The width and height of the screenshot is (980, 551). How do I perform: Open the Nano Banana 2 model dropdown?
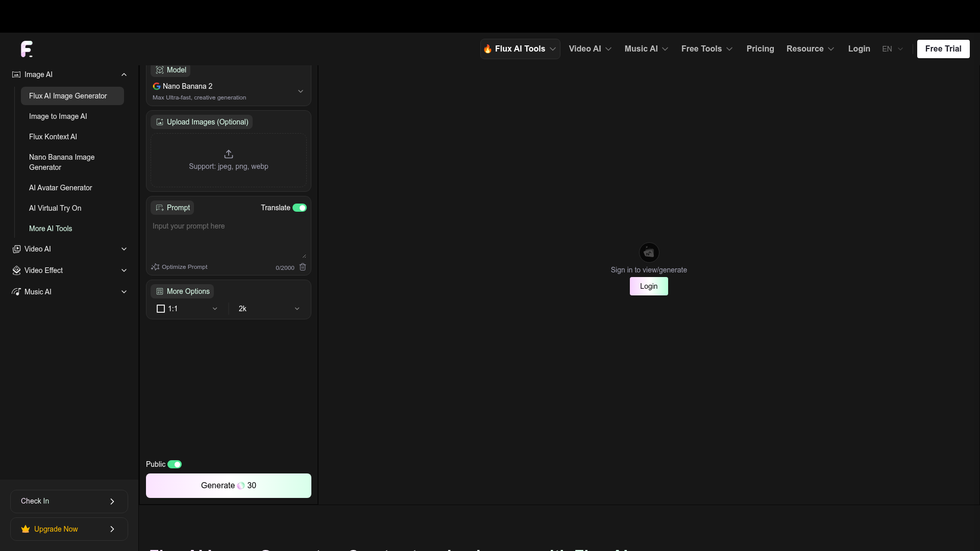[229, 91]
